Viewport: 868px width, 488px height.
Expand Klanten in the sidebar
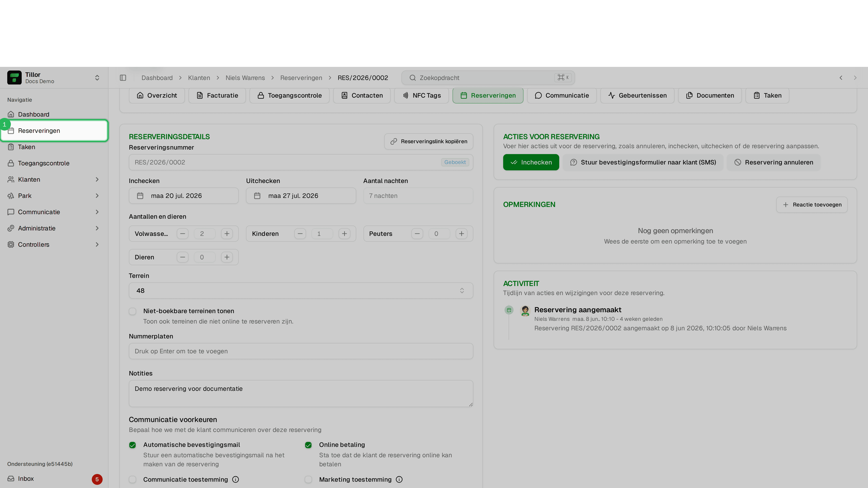tap(54, 180)
